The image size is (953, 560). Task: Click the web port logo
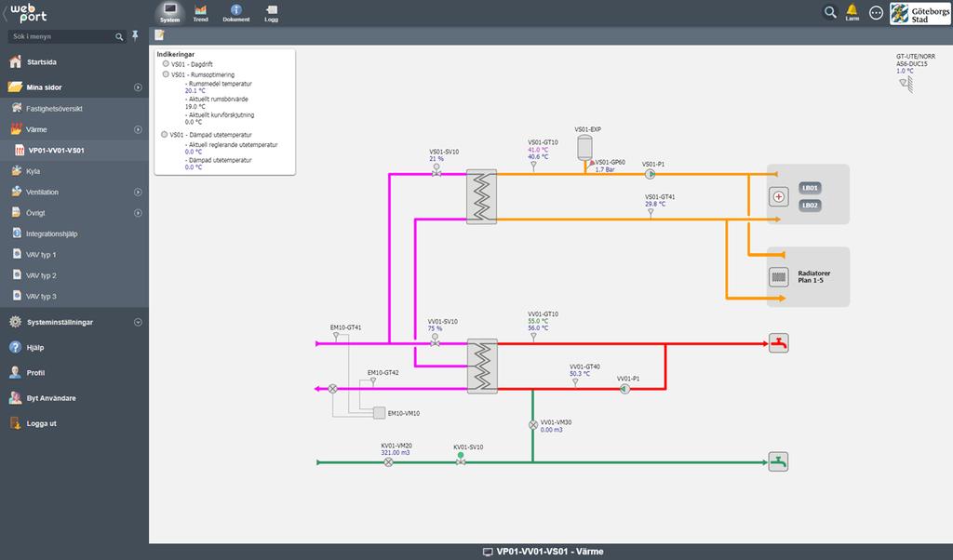pos(28,12)
